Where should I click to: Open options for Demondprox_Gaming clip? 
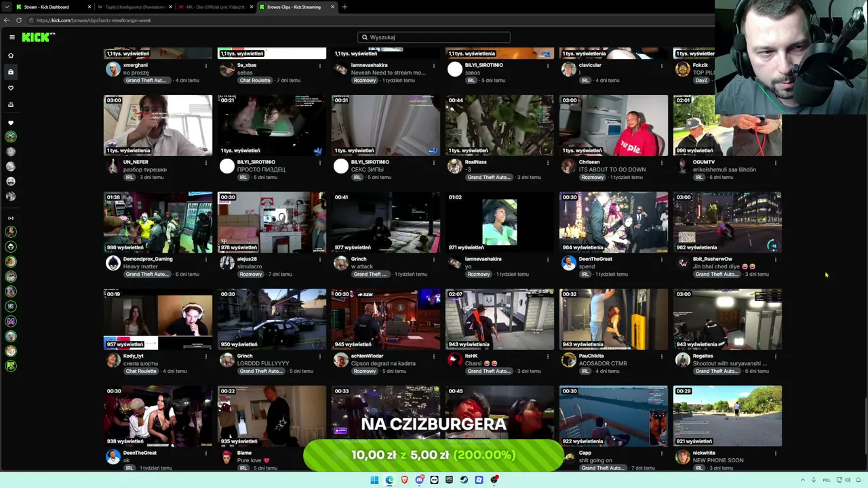[206, 259]
